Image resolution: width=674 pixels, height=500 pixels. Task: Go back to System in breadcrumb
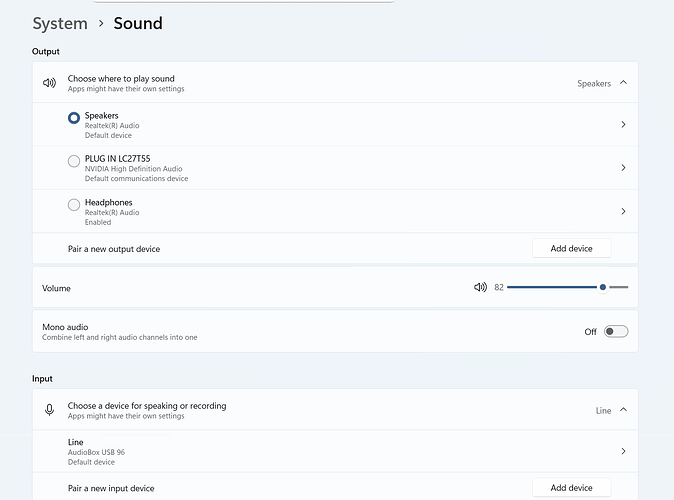pos(60,23)
